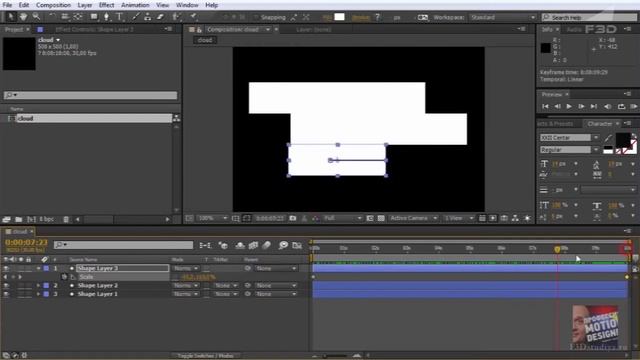Hide Shape Layer 1 with its eye toggle

6,294
